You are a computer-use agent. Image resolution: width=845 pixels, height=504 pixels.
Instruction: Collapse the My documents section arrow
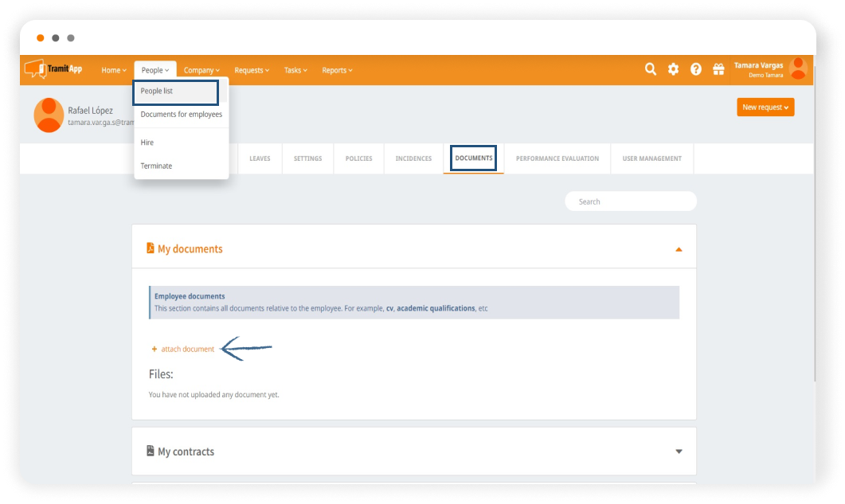pyautogui.click(x=679, y=249)
